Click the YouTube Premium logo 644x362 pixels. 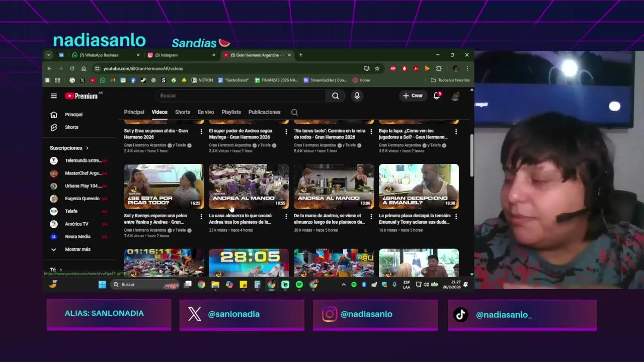82,96
